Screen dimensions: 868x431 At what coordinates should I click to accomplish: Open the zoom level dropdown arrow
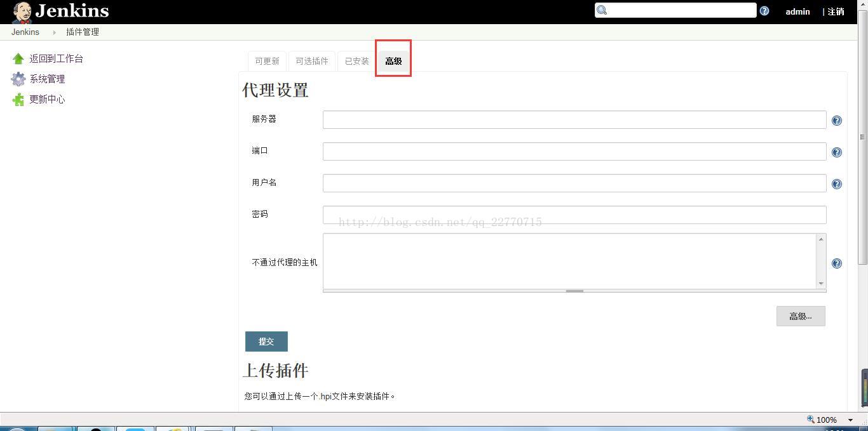851,420
